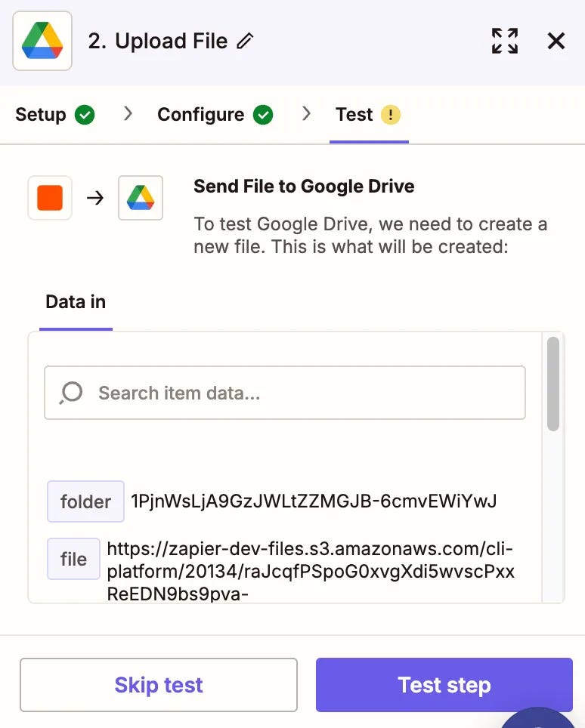Image resolution: width=585 pixels, height=728 pixels.
Task: Click the green Setup completed checkmark
Action: pyautogui.click(x=85, y=115)
